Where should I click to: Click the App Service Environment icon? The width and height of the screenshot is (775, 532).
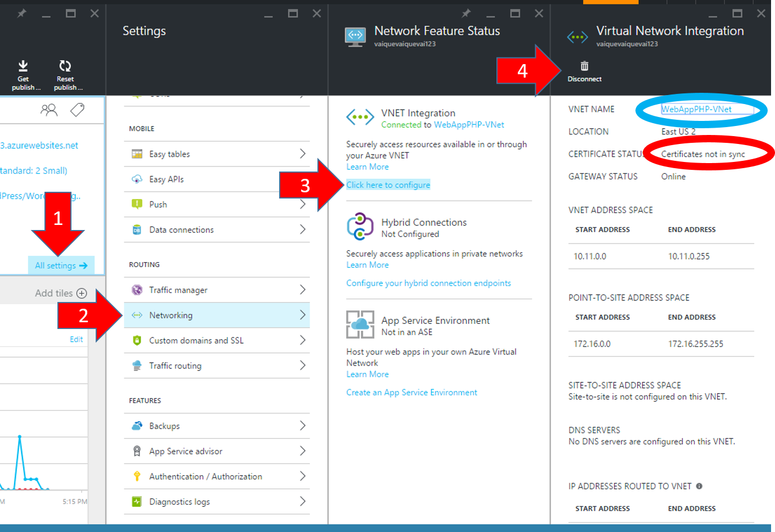pos(360,324)
